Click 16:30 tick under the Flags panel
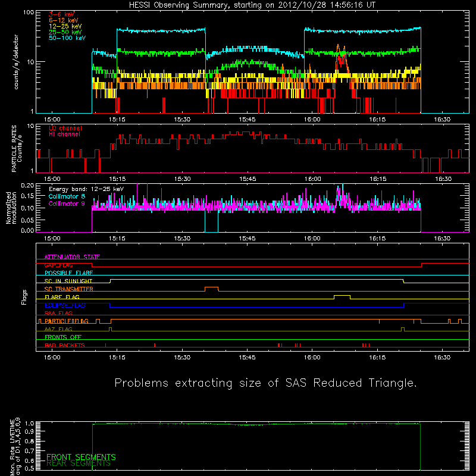 coord(442,358)
